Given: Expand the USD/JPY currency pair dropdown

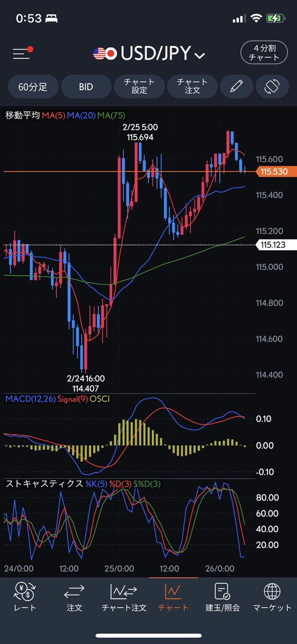Looking at the screenshot, I should (x=199, y=55).
